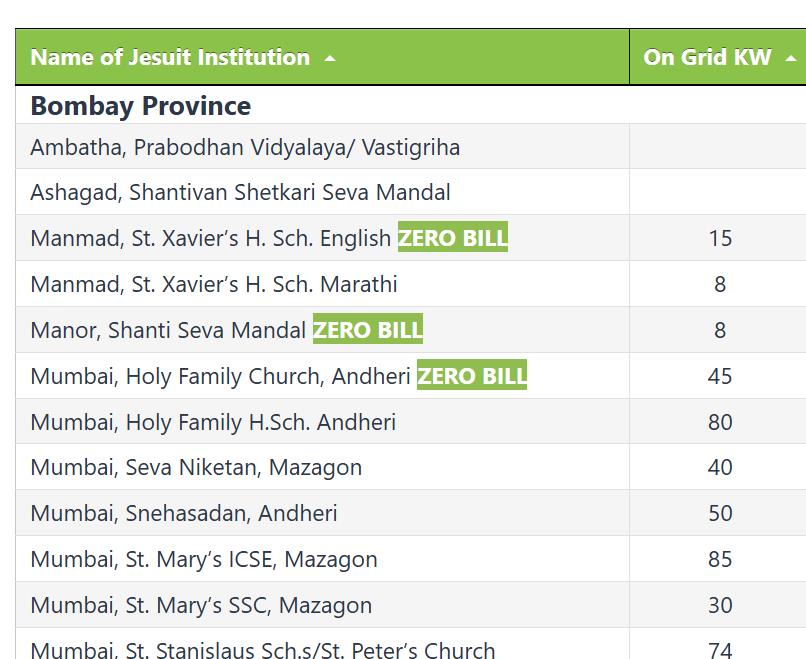Click sort arrow beside On Grid KW
Image resolution: width=806 pixels, height=659 pixels.
click(791, 58)
